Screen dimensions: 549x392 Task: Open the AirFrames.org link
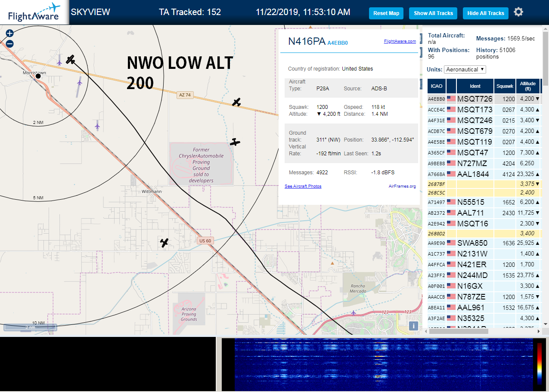point(402,186)
